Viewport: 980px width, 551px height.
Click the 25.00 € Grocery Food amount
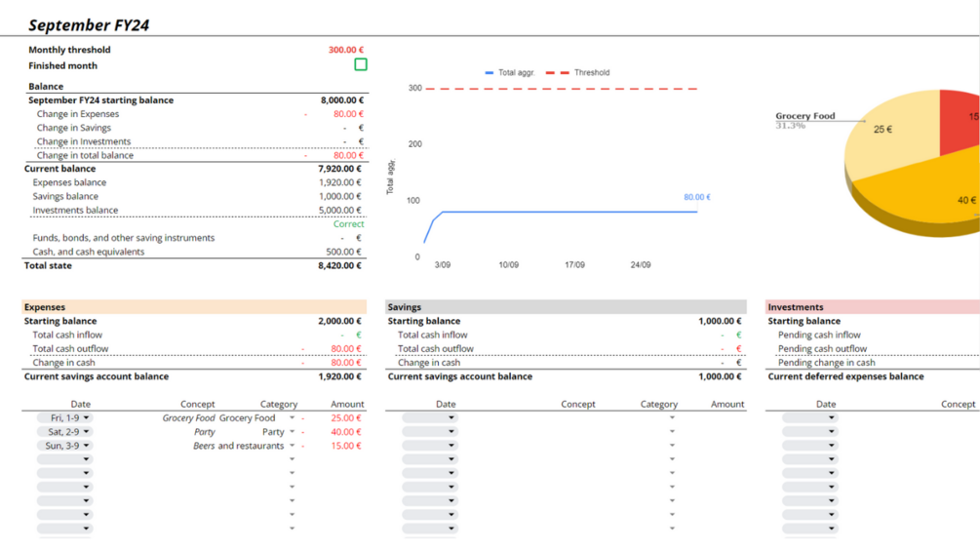point(345,418)
